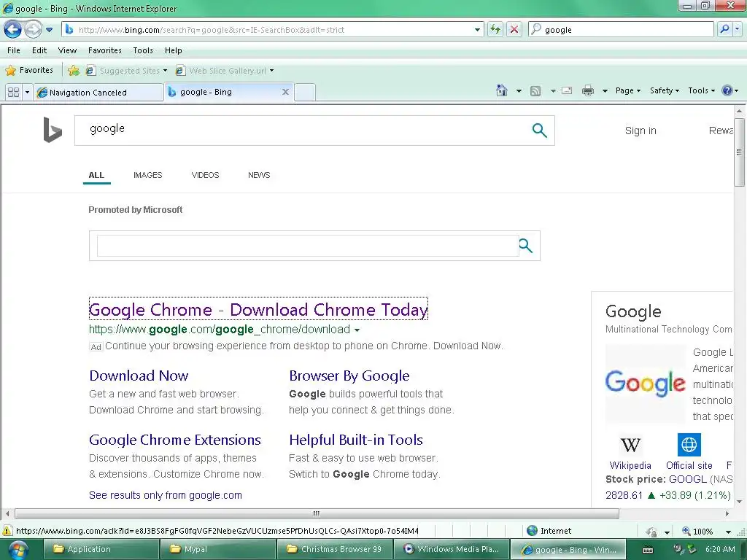Click the Home page icon
Viewport: 747px width, 560px height.
coord(502,90)
